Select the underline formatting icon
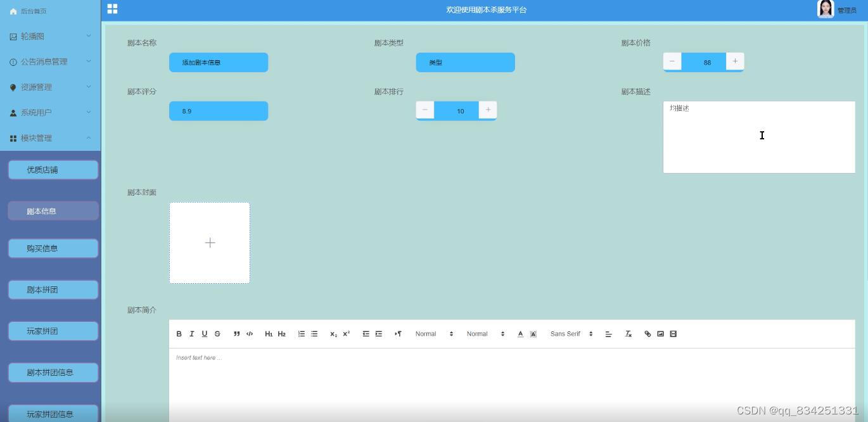 pos(205,333)
